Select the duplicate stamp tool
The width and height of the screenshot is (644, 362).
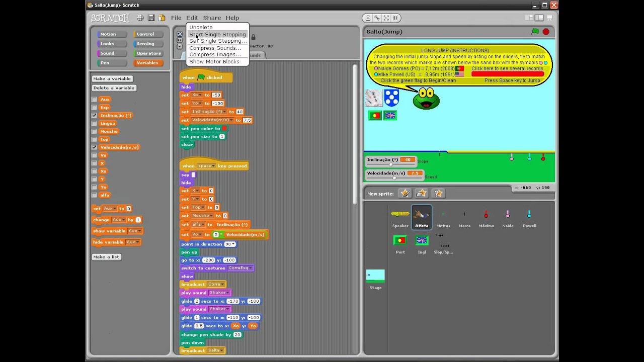(x=368, y=18)
